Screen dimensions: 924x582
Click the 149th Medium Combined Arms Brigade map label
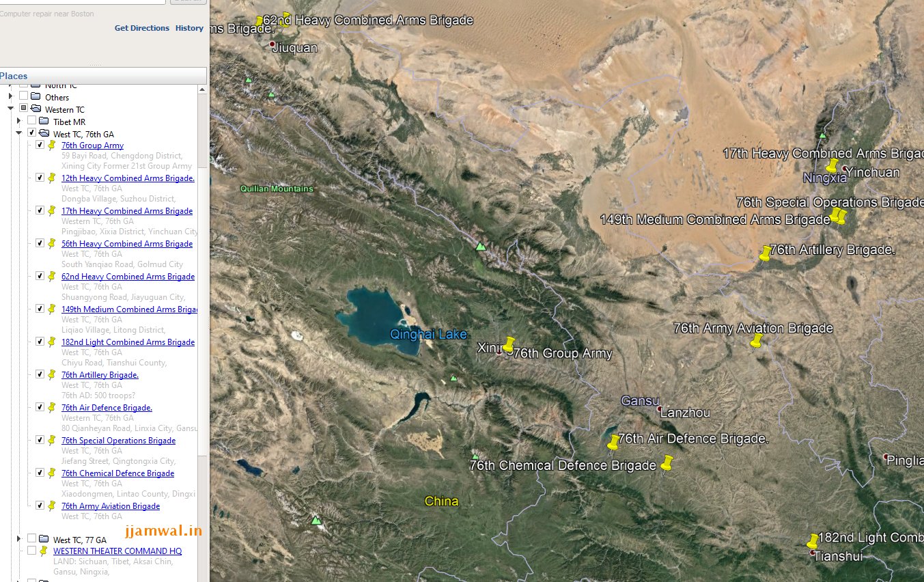pos(715,219)
